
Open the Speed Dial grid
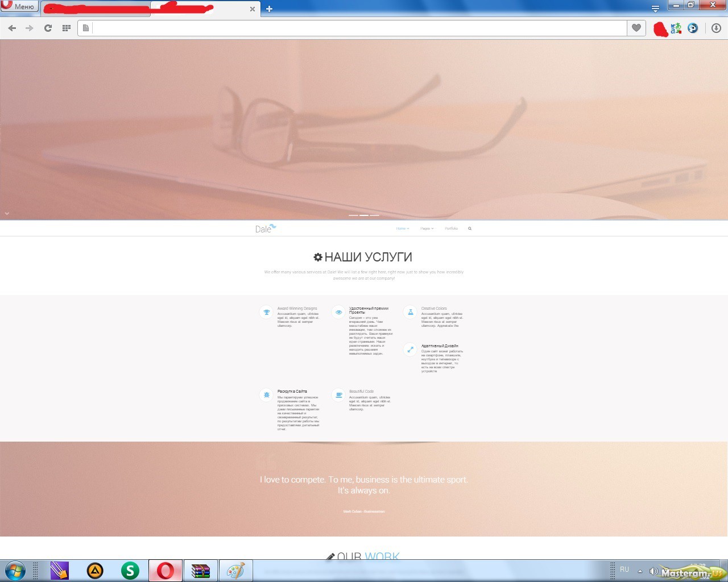[66, 28]
